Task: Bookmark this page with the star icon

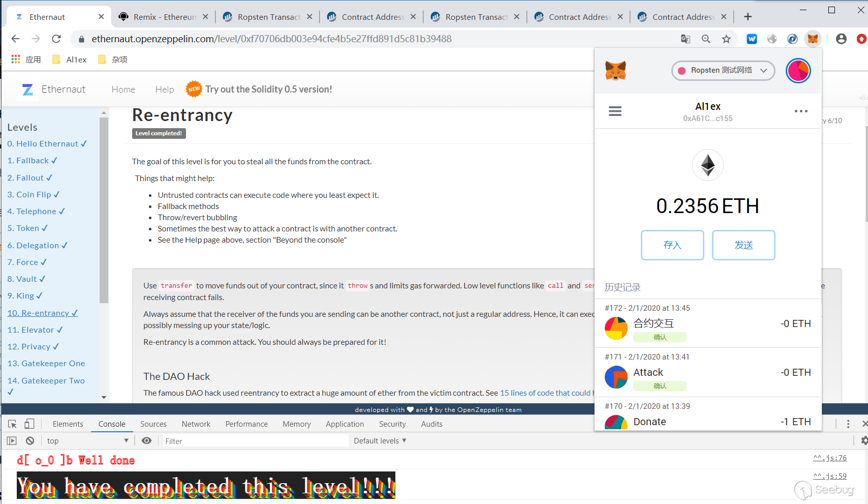Action: pyautogui.click(x=726, y=39)
